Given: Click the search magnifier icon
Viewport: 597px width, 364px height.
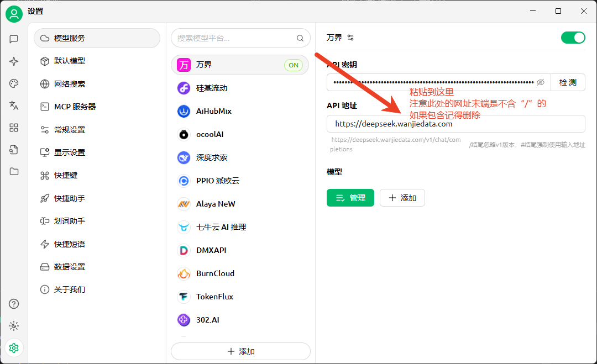Looking at the screenshot, I should (300, 38).
